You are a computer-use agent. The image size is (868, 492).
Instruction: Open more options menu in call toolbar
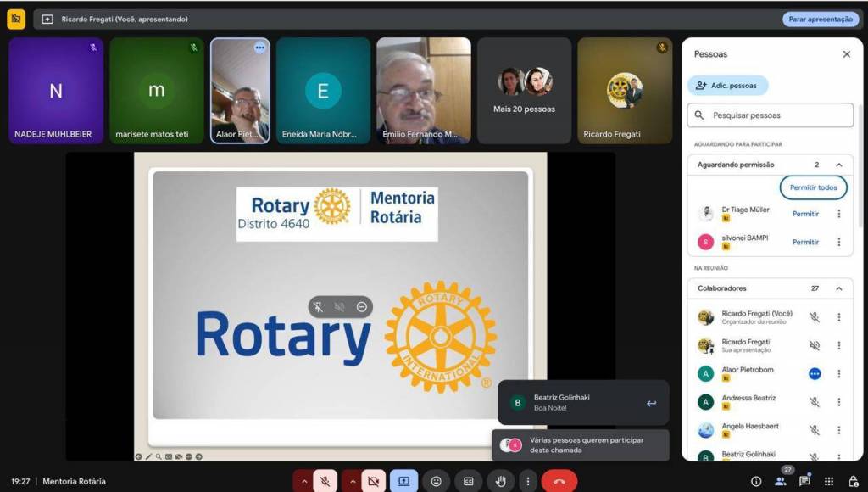click(528, 481)
